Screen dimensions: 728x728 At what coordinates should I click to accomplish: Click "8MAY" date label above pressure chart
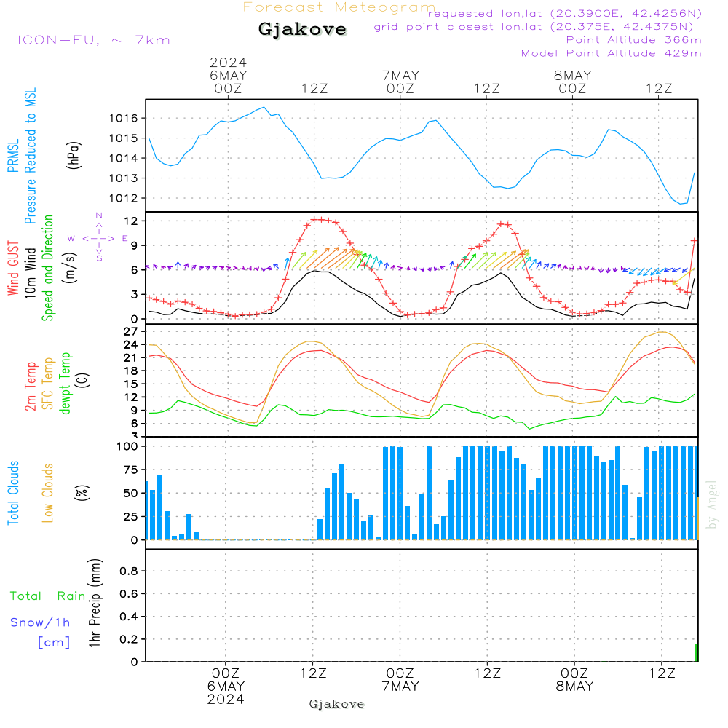click(x=573, y=76)
